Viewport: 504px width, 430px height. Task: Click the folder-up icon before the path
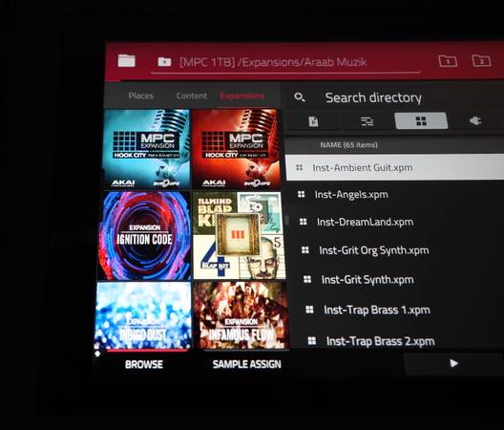164,61
